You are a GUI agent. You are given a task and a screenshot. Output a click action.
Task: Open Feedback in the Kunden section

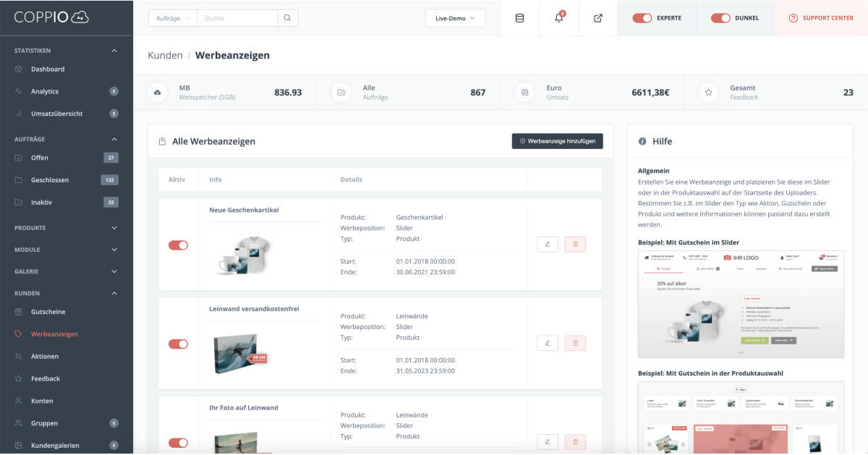click(x=46, y=379)
